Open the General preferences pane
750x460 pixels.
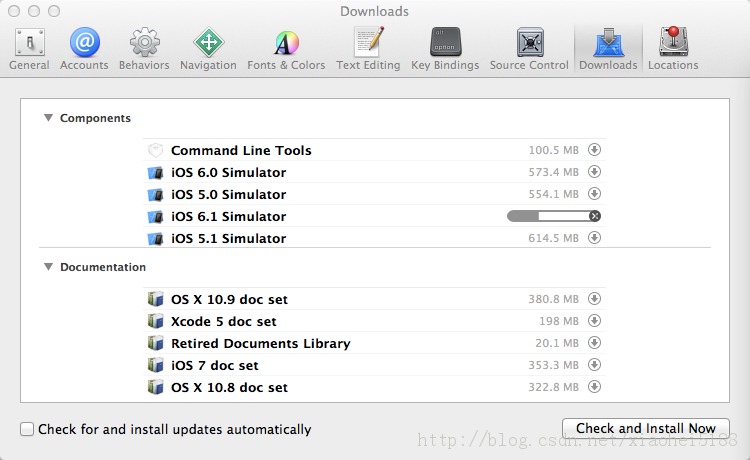pos(30,49)
